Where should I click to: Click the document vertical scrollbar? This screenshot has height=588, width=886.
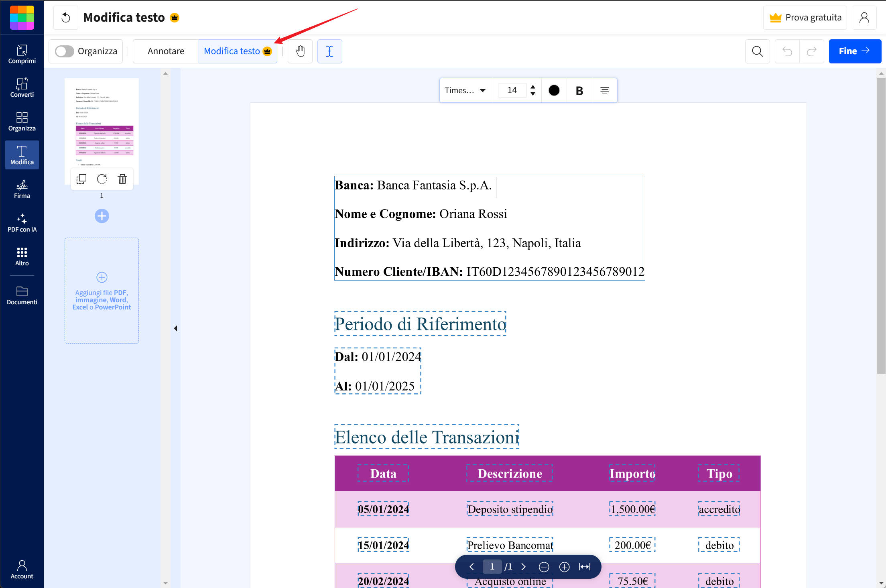(x=881, y=226)
